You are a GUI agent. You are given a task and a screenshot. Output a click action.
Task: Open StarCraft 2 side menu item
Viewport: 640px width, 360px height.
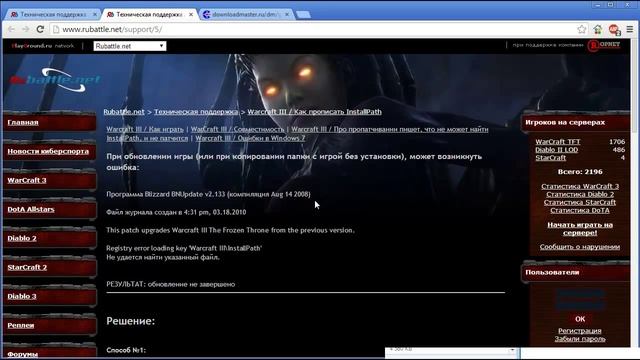click(x=27, y=267)
